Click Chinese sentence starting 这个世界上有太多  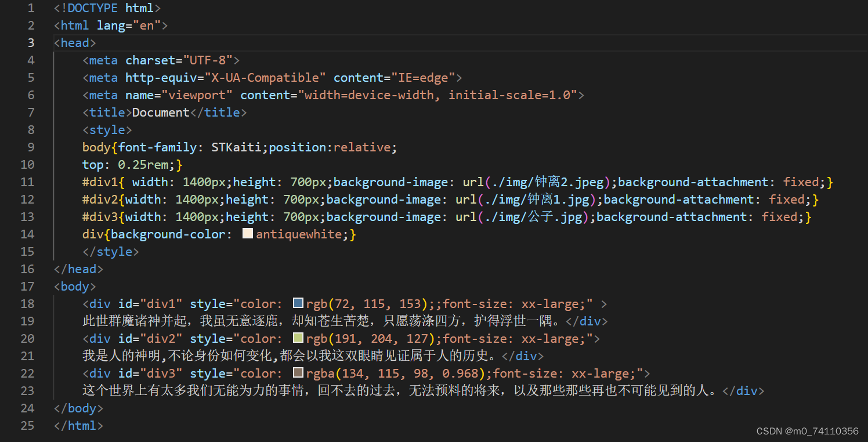(402, 391)
